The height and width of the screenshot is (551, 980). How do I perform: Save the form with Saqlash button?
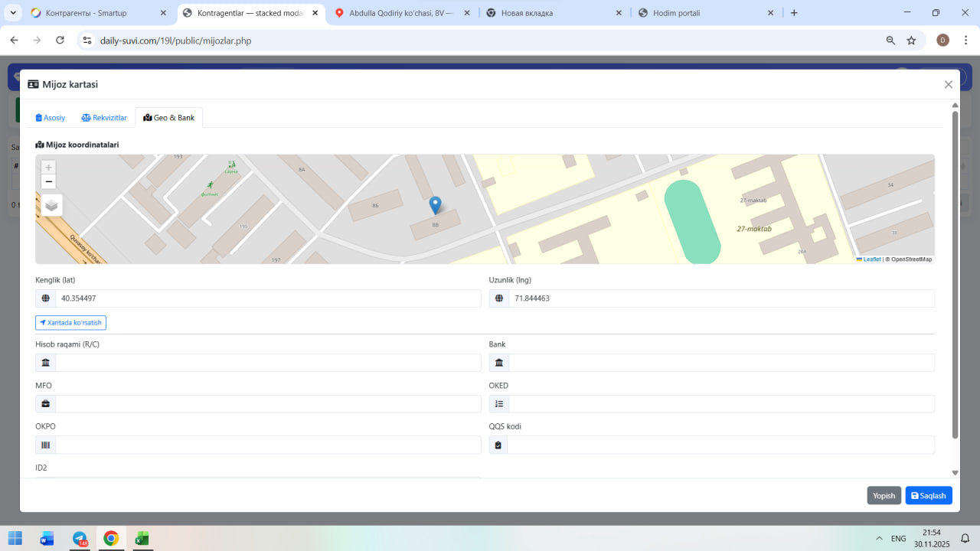[929, 496]
